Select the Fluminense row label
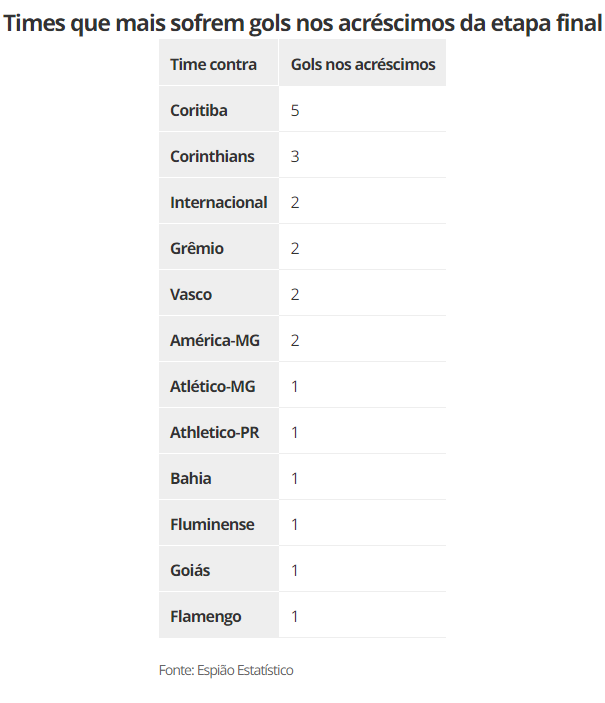 (212, 524)
